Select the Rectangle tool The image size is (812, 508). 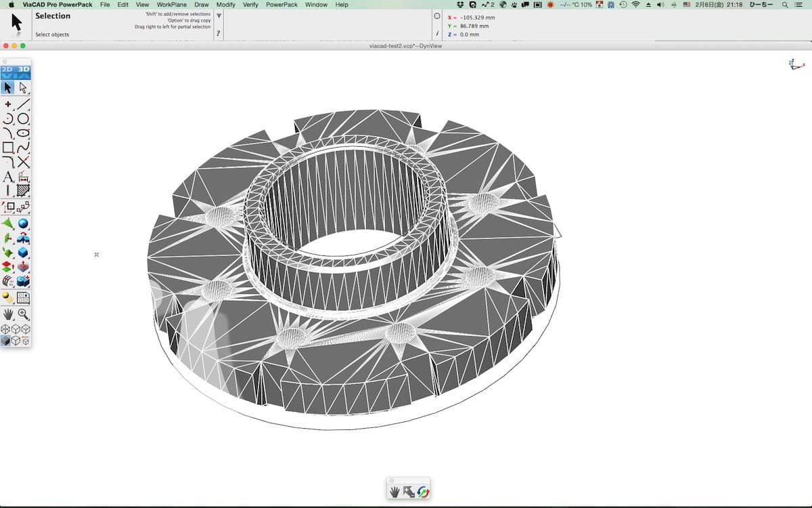point(8,147)
